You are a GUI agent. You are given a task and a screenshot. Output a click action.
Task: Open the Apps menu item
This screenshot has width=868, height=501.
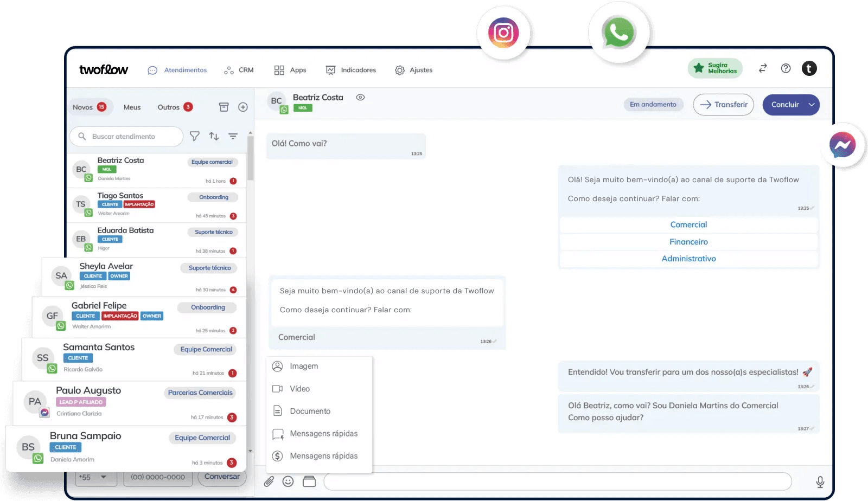(290, 70)
